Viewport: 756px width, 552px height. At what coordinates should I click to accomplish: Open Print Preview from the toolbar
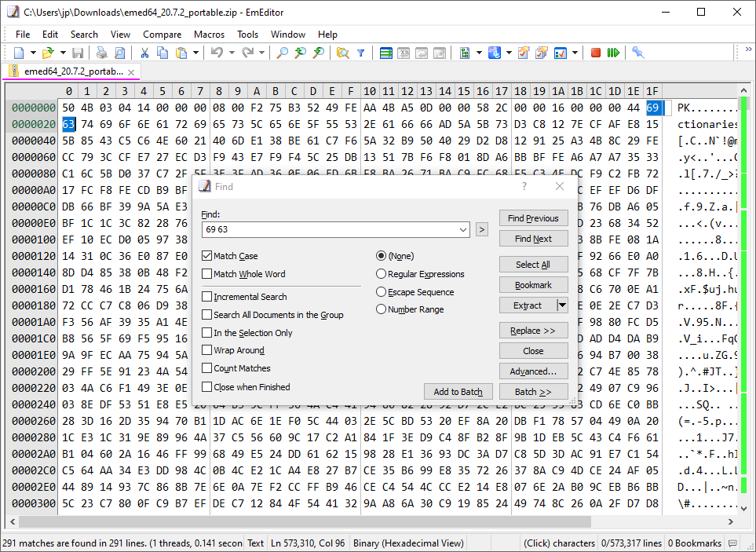pos(119,53)
